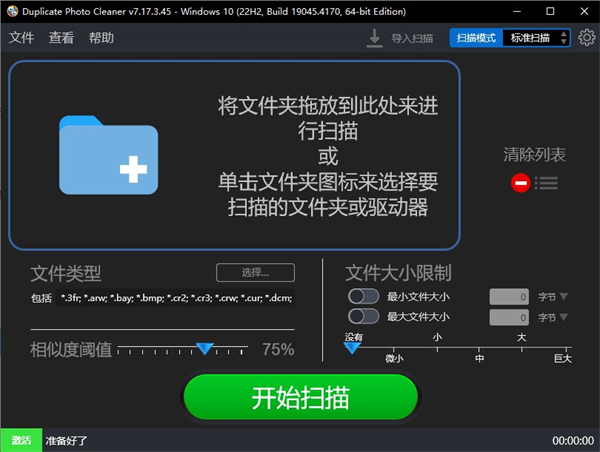Click the maximum file size value field
600x452 pixels.
[509, 317]
